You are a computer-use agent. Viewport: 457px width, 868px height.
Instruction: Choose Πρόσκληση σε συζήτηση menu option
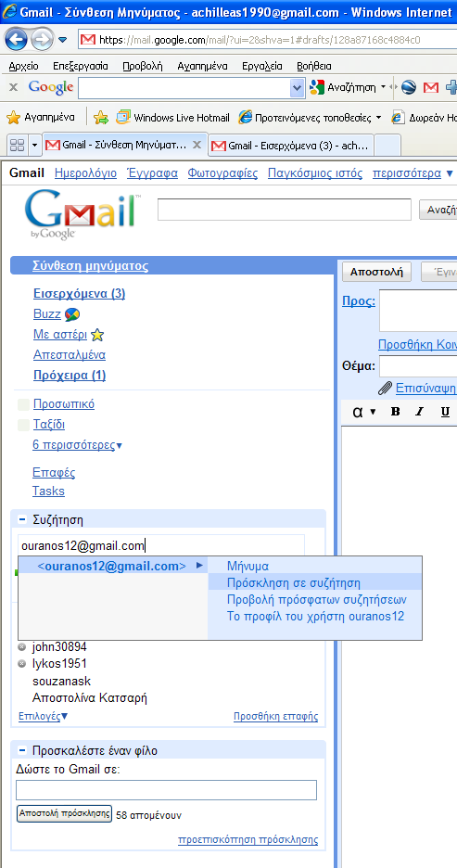click(x=315, y=582)
